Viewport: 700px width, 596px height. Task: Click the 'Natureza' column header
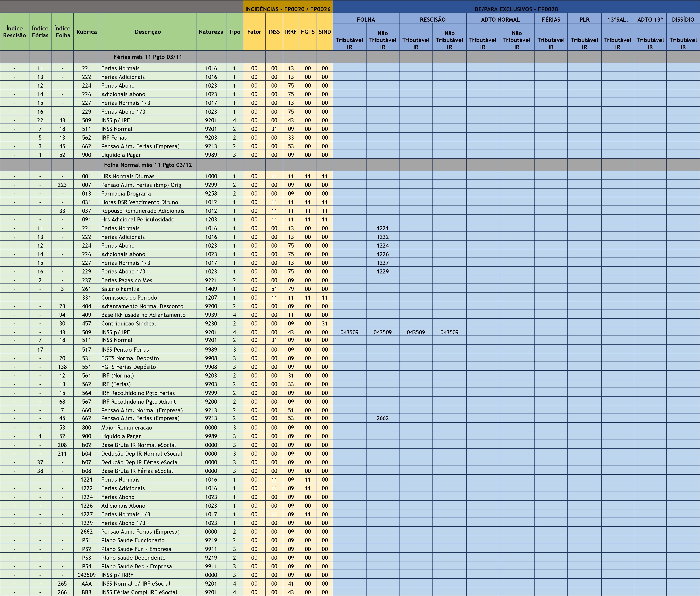click(x=211, y=32)
